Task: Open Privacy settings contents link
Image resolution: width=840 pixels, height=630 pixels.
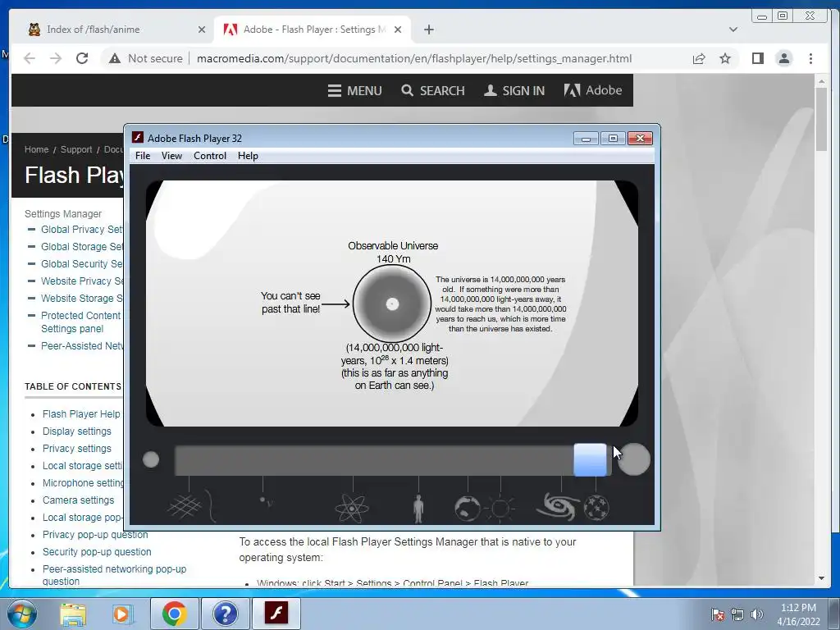Action: click(x=76, y=449)
